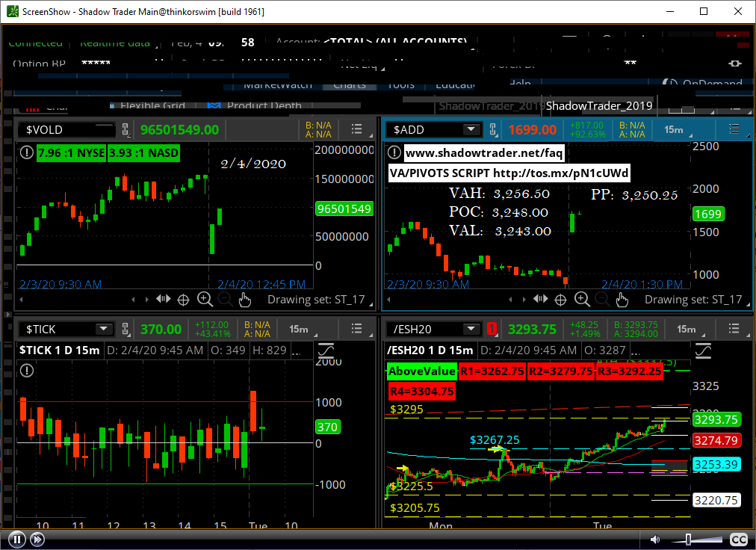
Task: Click the 3253.39 cyan price bubble
Action: pos(716,464)
